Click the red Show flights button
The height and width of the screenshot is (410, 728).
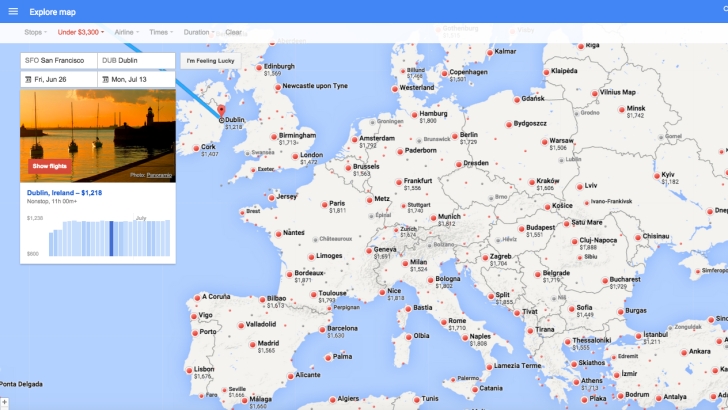click(x=50, y=166)
